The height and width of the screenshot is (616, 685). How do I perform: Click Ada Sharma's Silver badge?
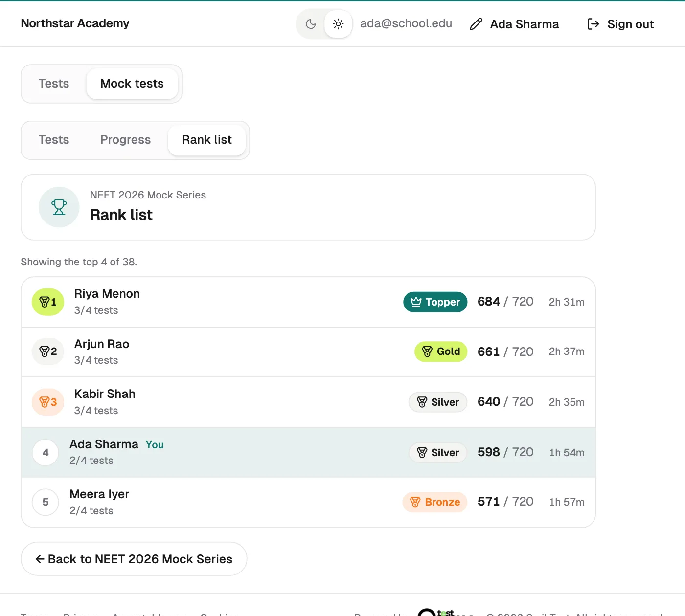pyautogui.click(x=438, y=453)
